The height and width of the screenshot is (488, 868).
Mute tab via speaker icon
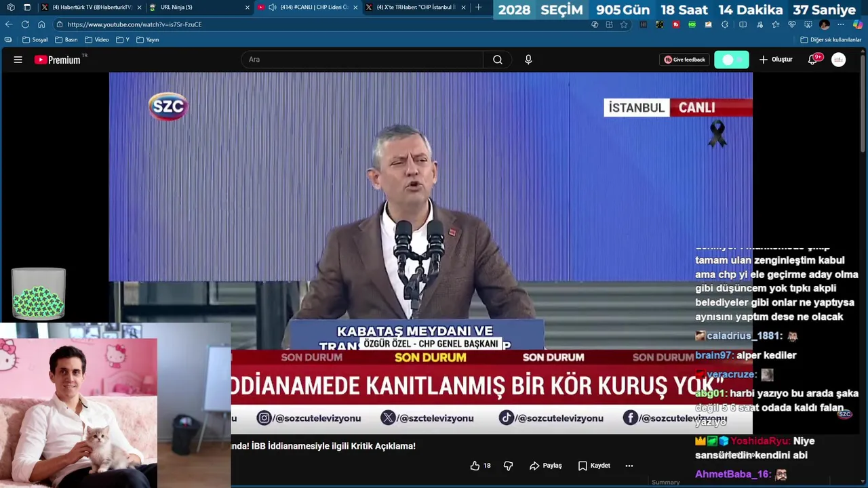coord(273,7)
